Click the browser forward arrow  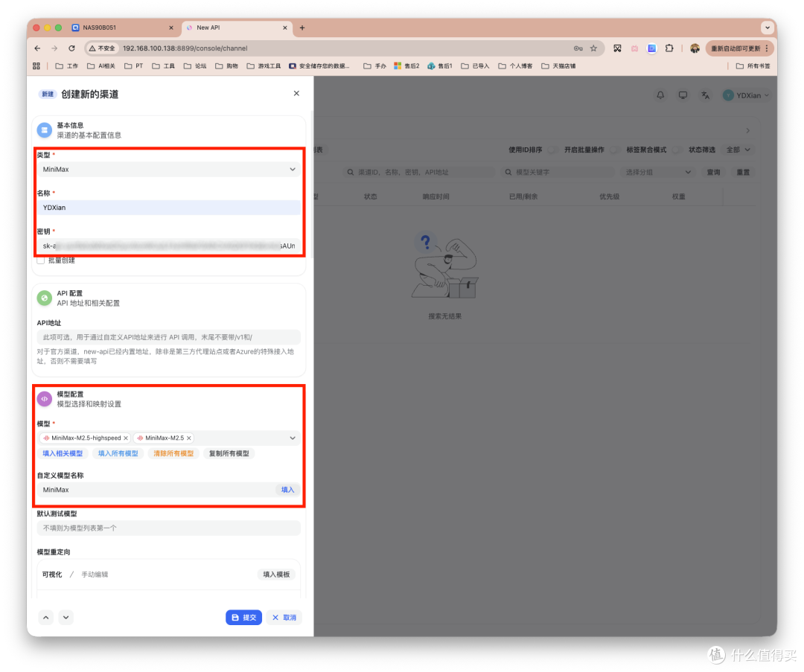[x=54, y=48]
